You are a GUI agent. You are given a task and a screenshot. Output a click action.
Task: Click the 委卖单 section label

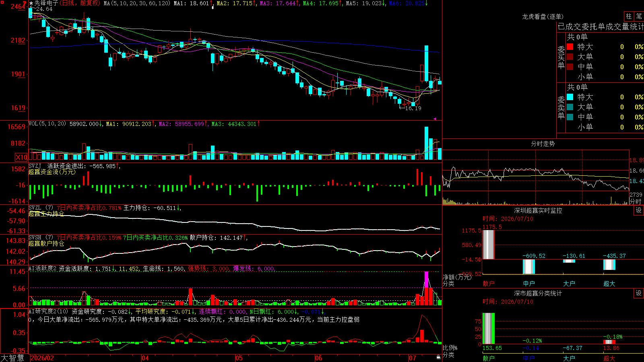pos(561,107)
